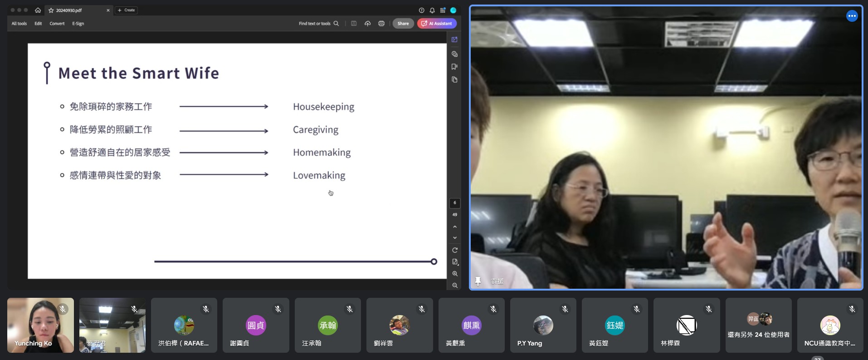
Task: Open the page display fit options dropdown
Action: coord(455,262)
